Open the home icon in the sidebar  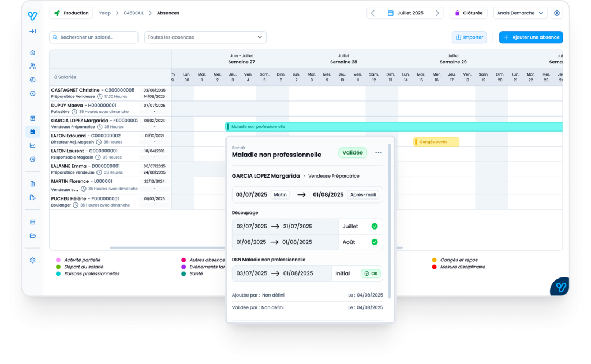[32, 52]
